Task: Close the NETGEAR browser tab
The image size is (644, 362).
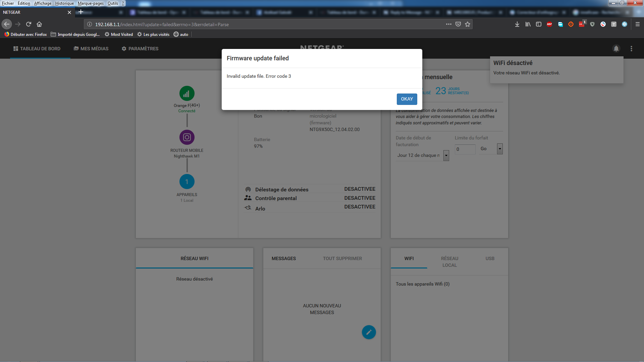Action: click(69, 12)
